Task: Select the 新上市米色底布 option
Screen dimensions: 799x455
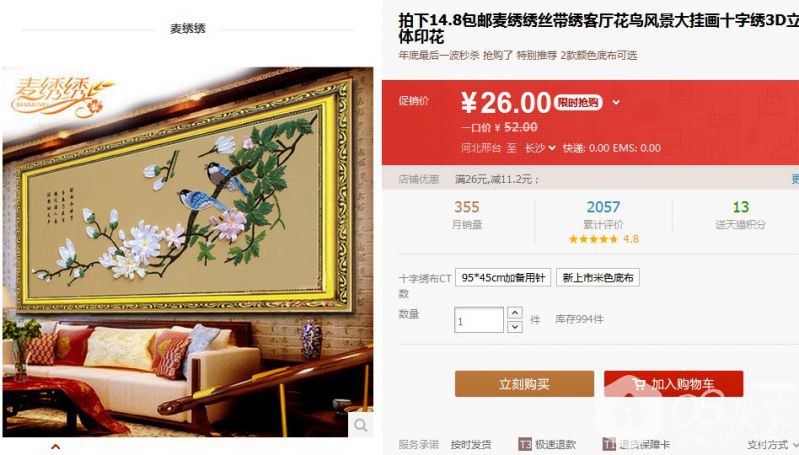Action: pos(598,278)
